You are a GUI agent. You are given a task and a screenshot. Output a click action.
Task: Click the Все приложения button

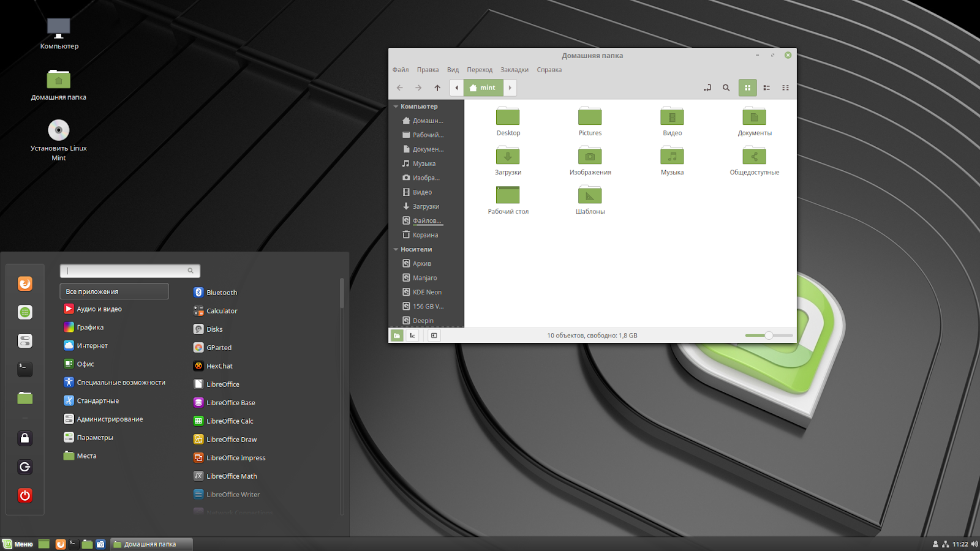[114, 291]
